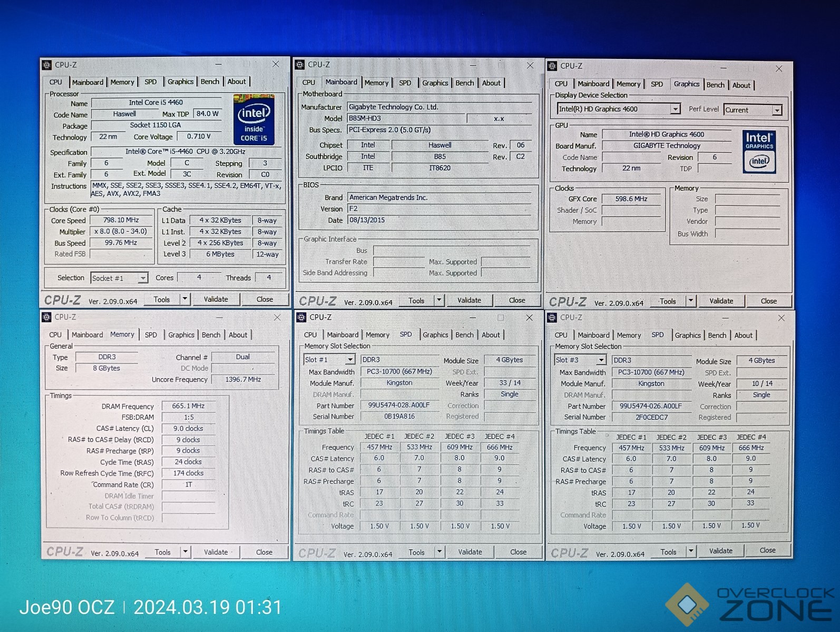
Task: Open Tools dropdown arrow in Graphics window
Action: coord(690,301)
